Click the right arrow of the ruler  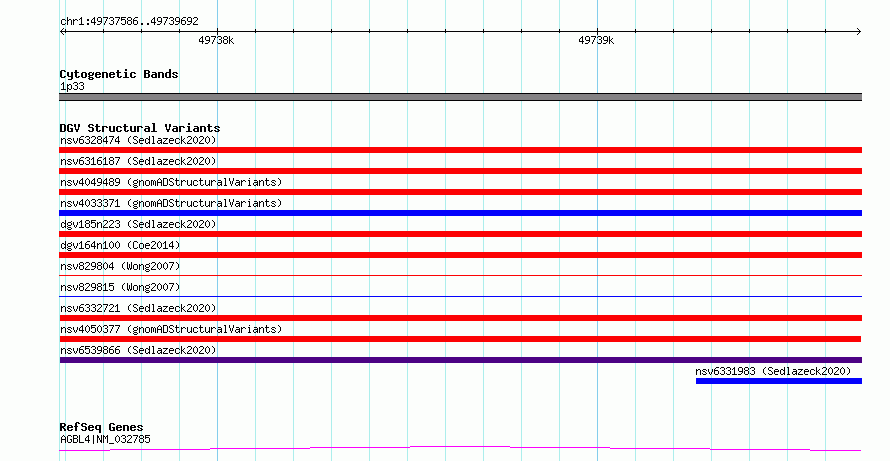[x=859, y=31]
